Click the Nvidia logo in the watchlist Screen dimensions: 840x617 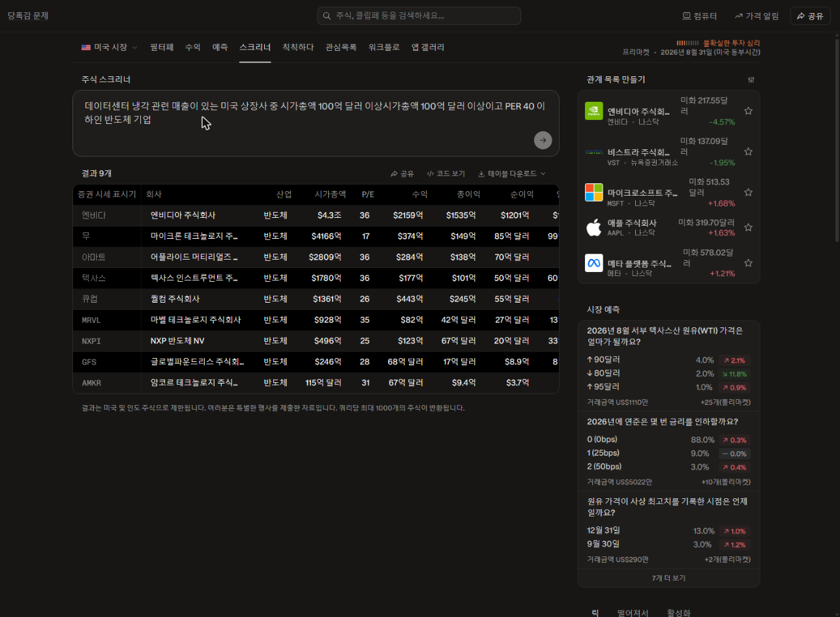(594, 112)
